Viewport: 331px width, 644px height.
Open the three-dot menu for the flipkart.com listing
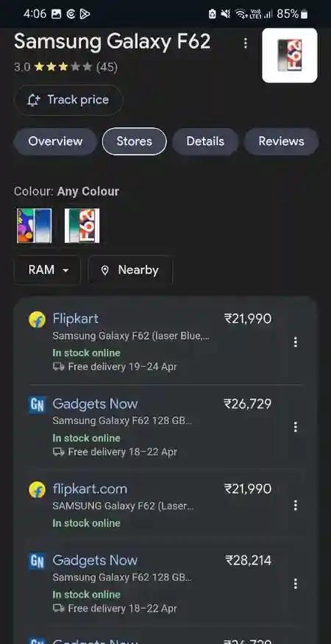pos(295,505)
